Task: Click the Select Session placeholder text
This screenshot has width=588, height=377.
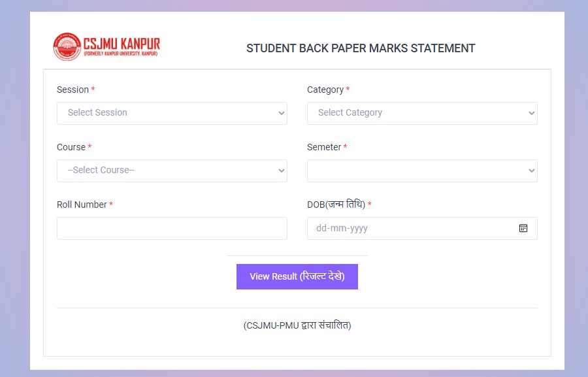Action: [x=98, y=112]
